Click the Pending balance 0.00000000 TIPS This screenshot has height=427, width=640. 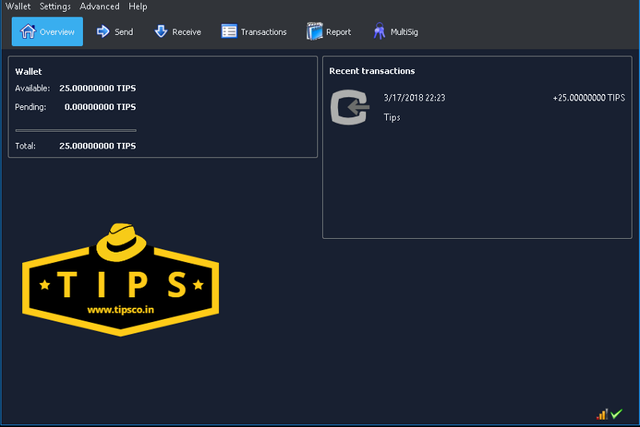(100, 107)
